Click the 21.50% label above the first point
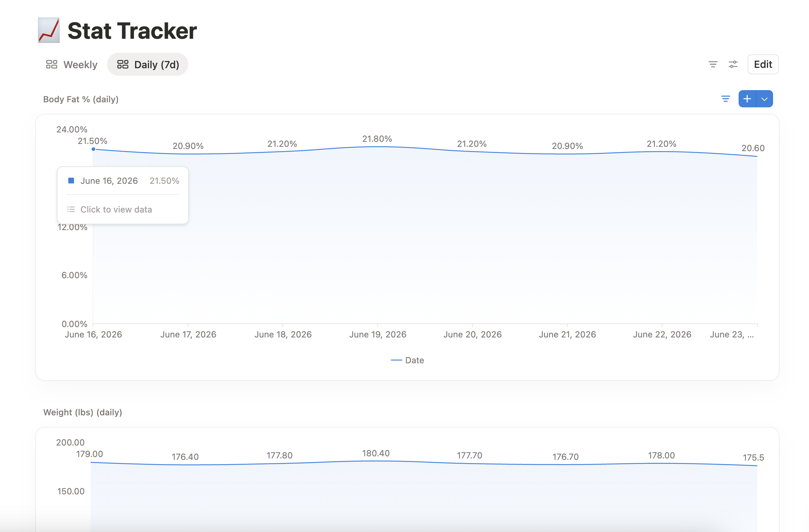Image resolution: width=809 pixels, height=532 pixels. (x=93, y=141)
